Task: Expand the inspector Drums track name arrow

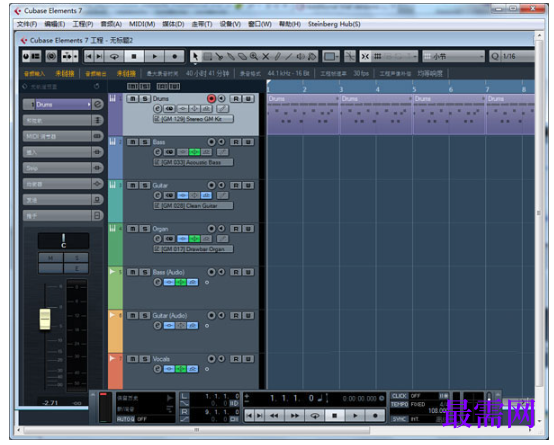Action: pyautogui.click(x=89, y=105)
